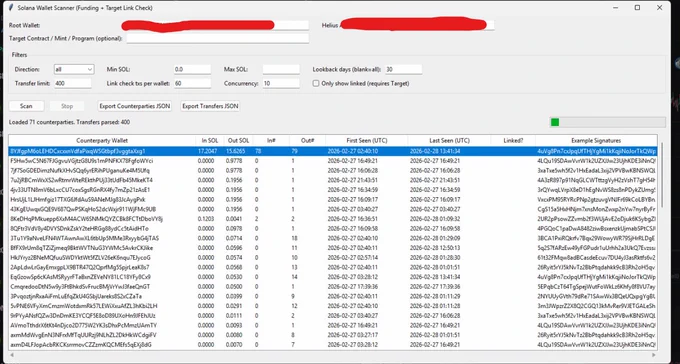This screenshot has width=680, height=364.
Task: Click the Link check txs per wallet field
Action: point(192,83)
